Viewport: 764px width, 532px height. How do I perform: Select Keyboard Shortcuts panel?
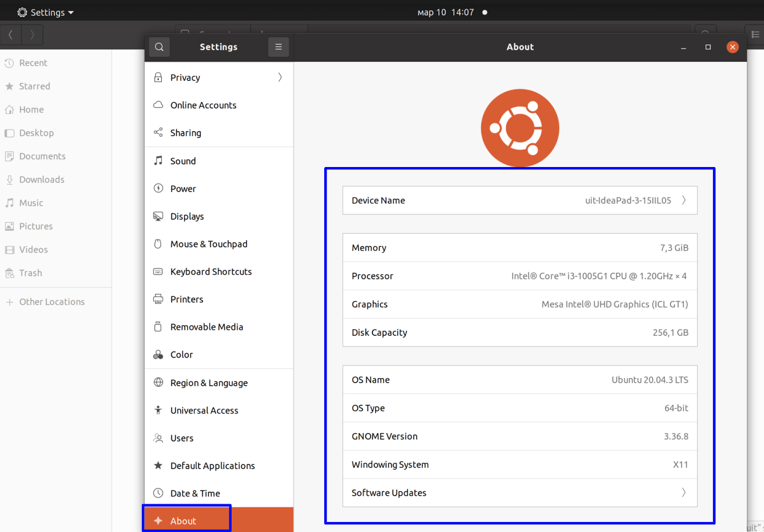tap(219, 271)
